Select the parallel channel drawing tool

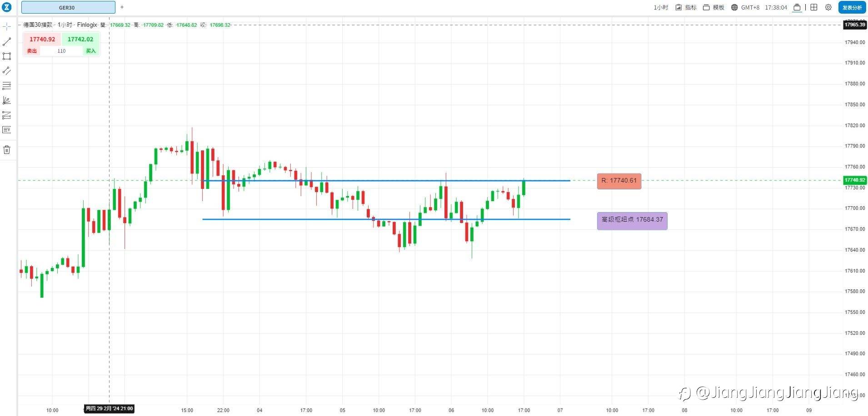point(7,71)
